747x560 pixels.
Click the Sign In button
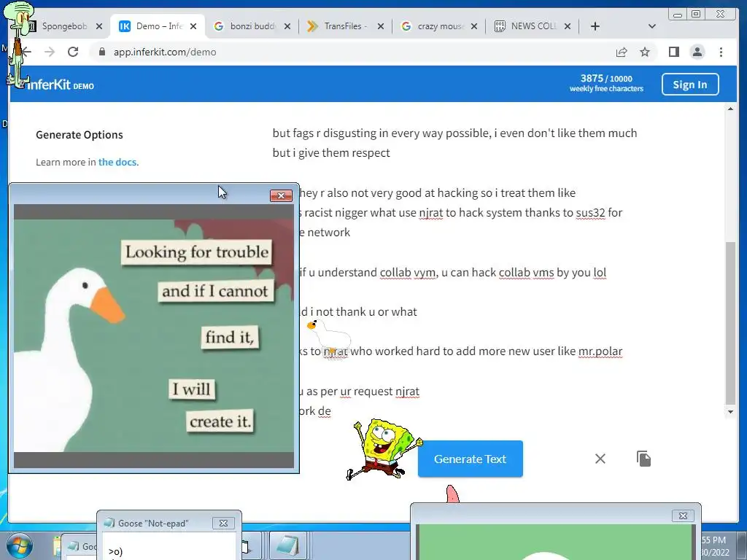click(690, 85)
